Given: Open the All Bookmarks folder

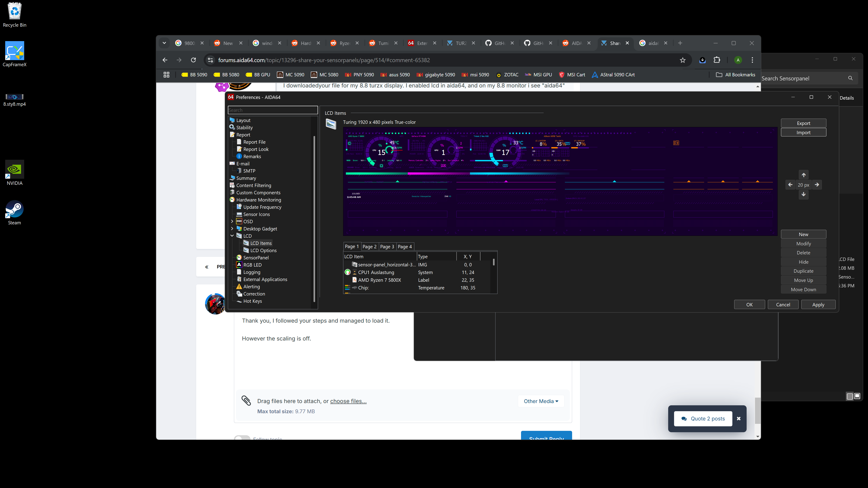Looking at the screenshot, I should (736, 75).
